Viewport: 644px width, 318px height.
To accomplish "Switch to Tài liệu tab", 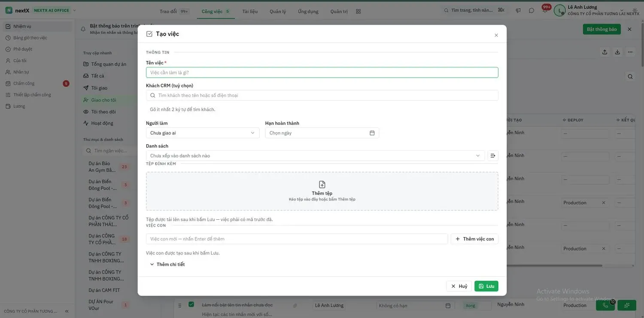I will [250, 11].
